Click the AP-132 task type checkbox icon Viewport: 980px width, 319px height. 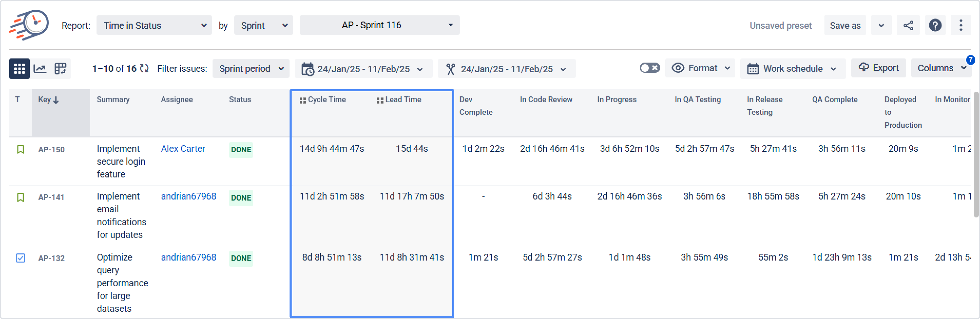pos(21,258)
